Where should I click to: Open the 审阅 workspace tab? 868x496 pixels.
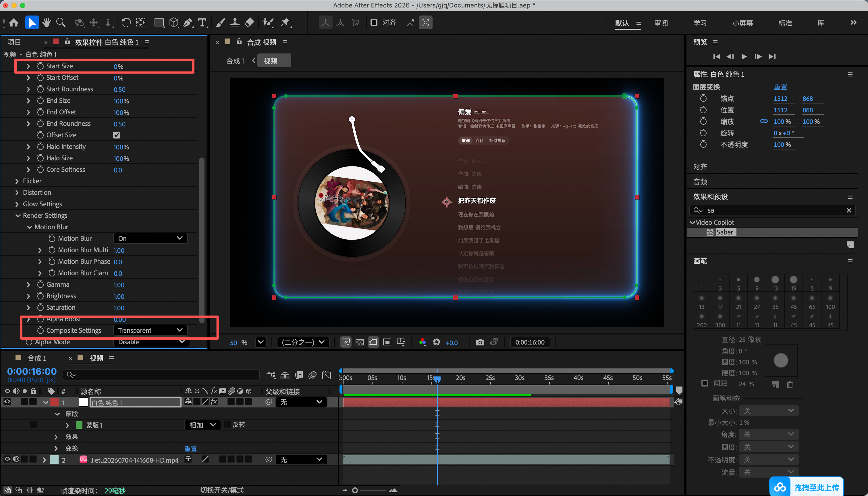click(661, 23)
